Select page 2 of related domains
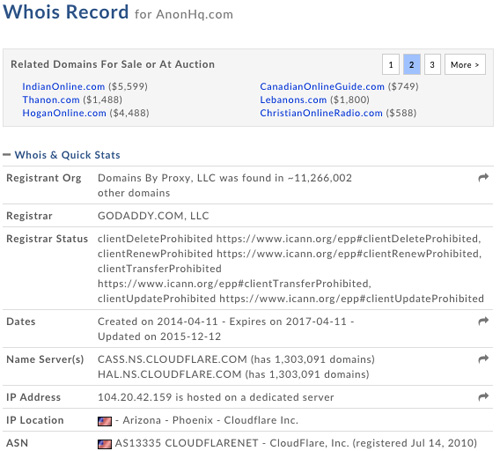 tap(412, 65)
